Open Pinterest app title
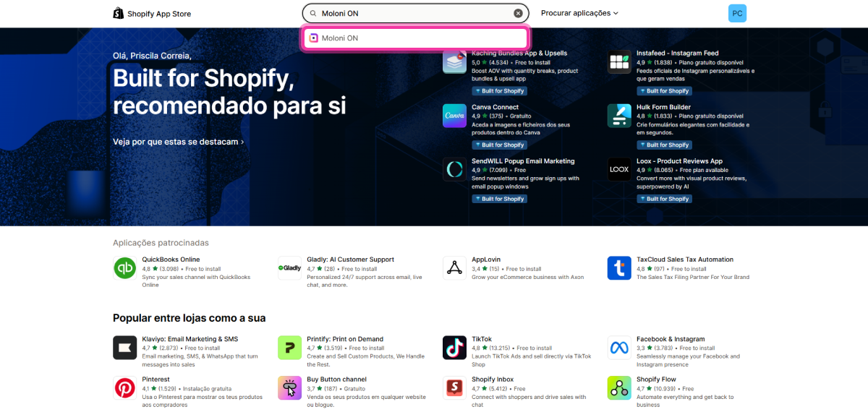The height and width of the screenshot is (412, 868). (156, 379)
